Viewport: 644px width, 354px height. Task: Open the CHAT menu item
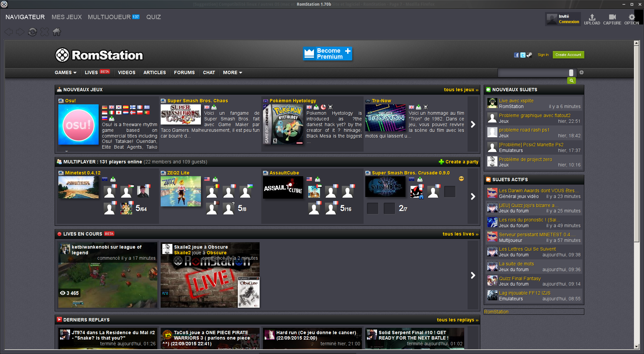(x=209, y=72)
